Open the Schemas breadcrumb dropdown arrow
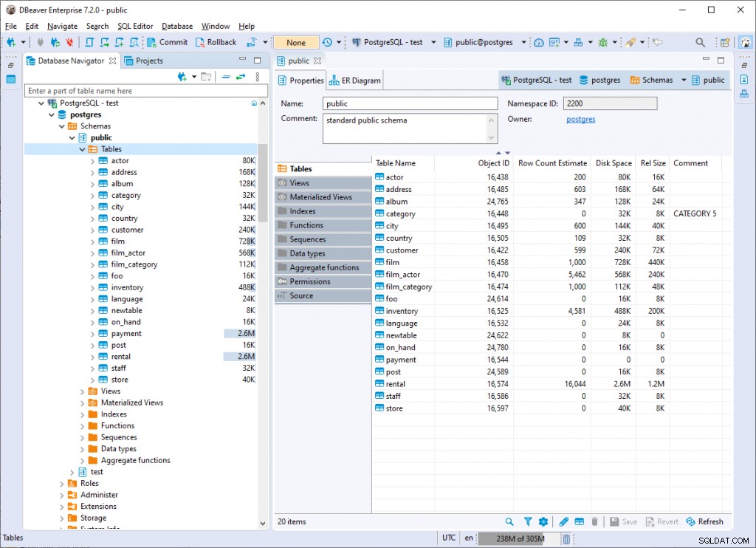 pos(684,80)
